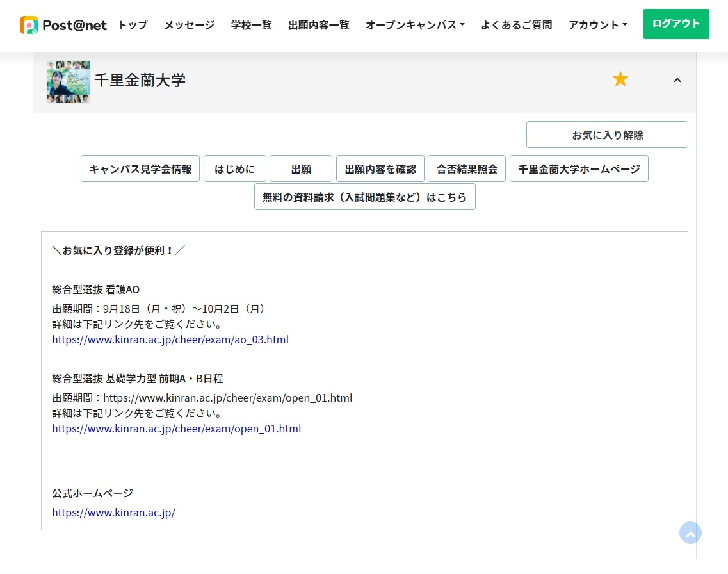728x574 pixels.
Task: Click 無料の資料請求 button
Action: tap(365, 197)
